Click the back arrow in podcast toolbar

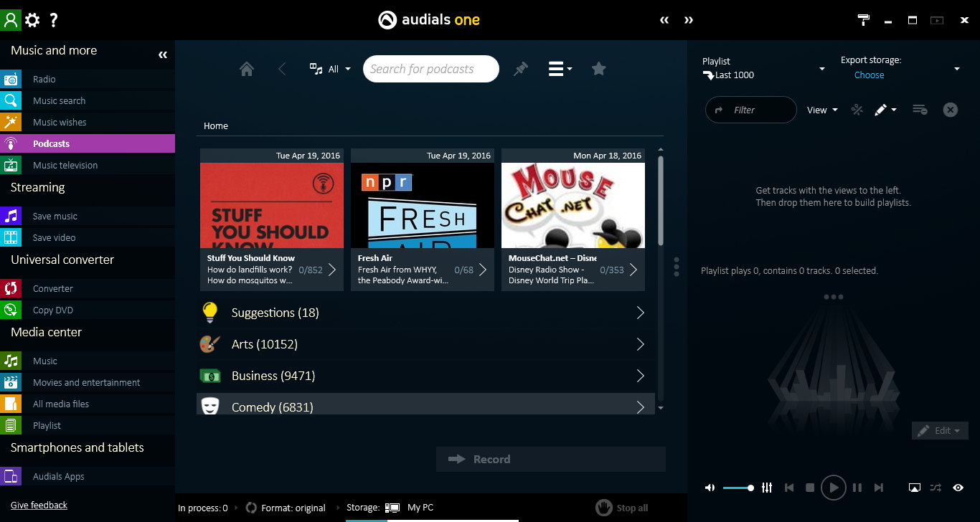coord(282,69)
